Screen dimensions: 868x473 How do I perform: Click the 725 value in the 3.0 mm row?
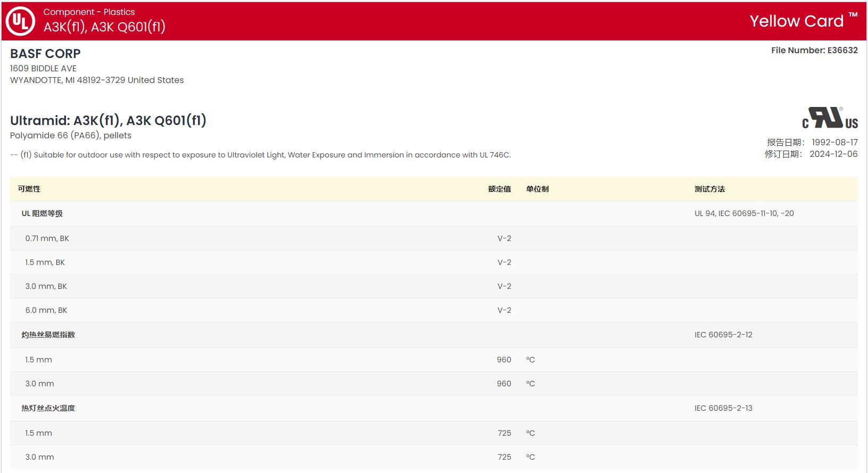click(x=505, y=457)
